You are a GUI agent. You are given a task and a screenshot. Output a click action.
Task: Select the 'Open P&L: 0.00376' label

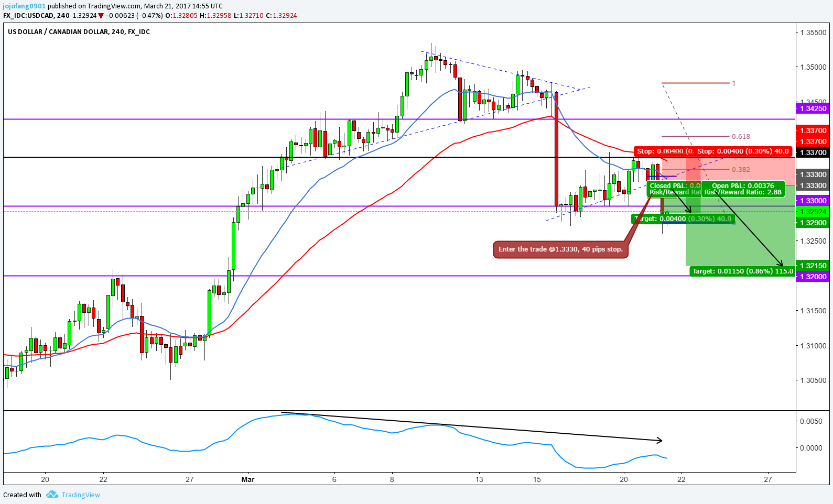(743, 189)
